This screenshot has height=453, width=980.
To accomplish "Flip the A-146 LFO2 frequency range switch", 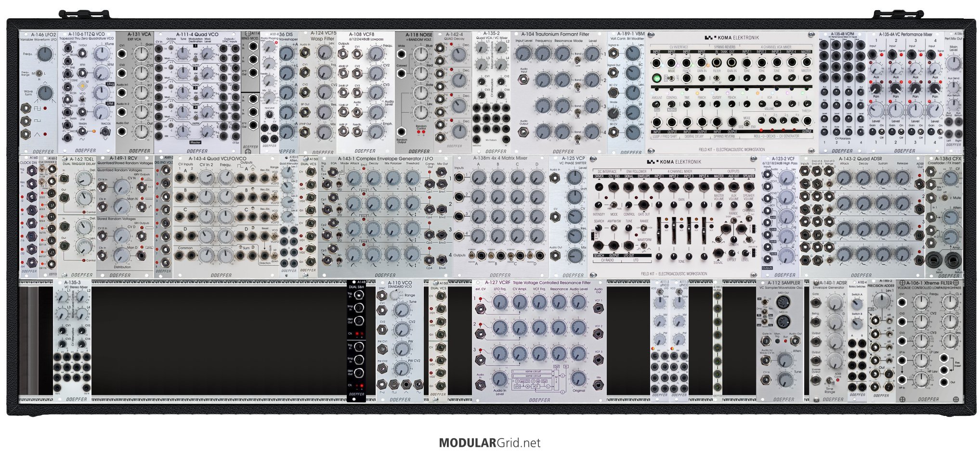I will [x=39, y=73].
